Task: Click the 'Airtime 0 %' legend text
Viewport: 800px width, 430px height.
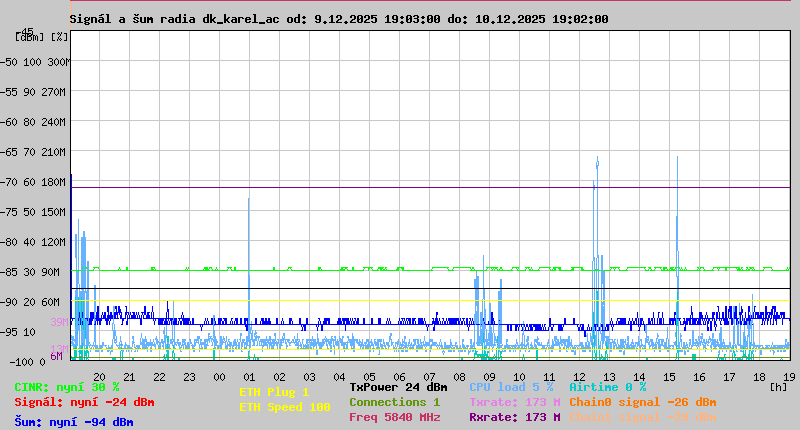Action: [x=608, y=388]
